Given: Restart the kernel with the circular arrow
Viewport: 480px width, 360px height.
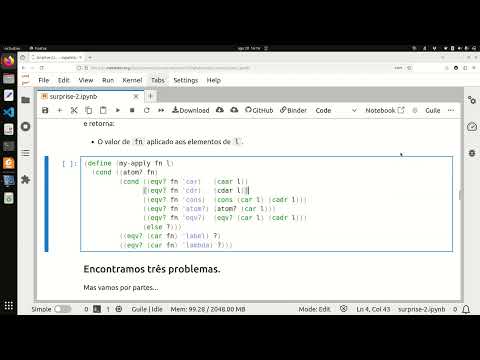Looking at the screenshot, I should coord(147,110).
